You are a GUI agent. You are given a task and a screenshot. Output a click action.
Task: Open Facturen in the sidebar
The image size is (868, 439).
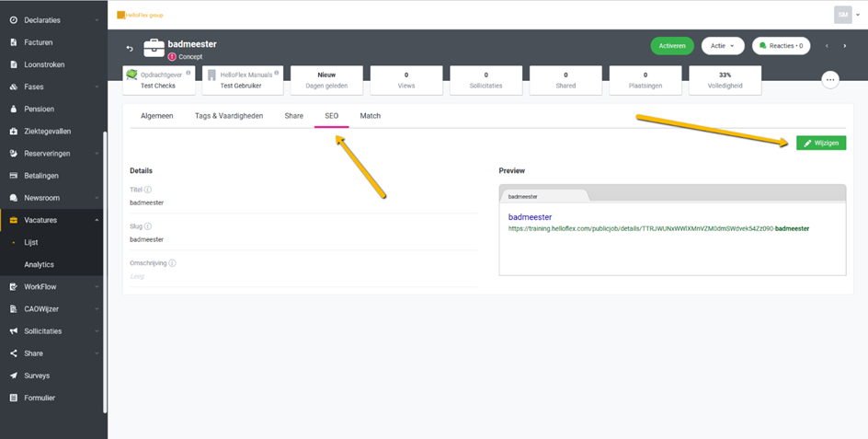[38, 42]
